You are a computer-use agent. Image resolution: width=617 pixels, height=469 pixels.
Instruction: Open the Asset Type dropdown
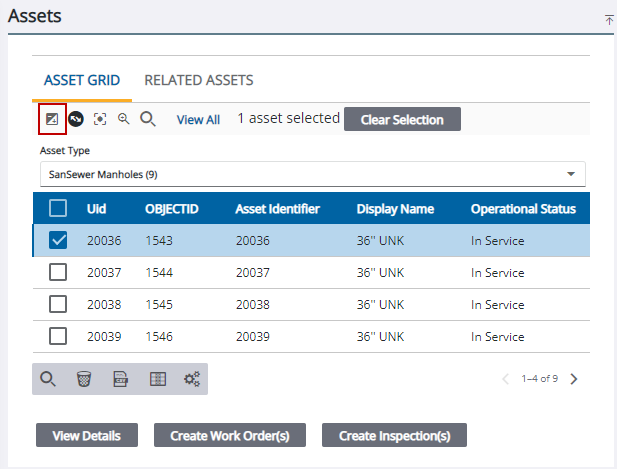[x=312, y=174]
